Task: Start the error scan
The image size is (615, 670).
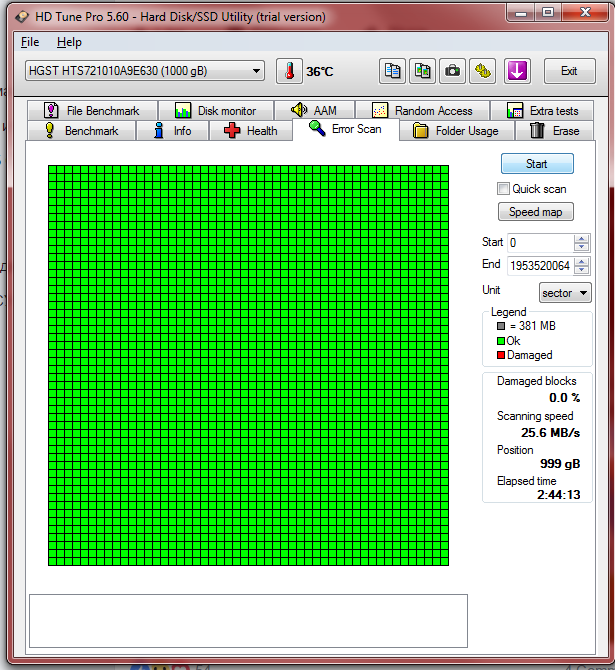Action: pyautogui.click(x=537, y=164)
